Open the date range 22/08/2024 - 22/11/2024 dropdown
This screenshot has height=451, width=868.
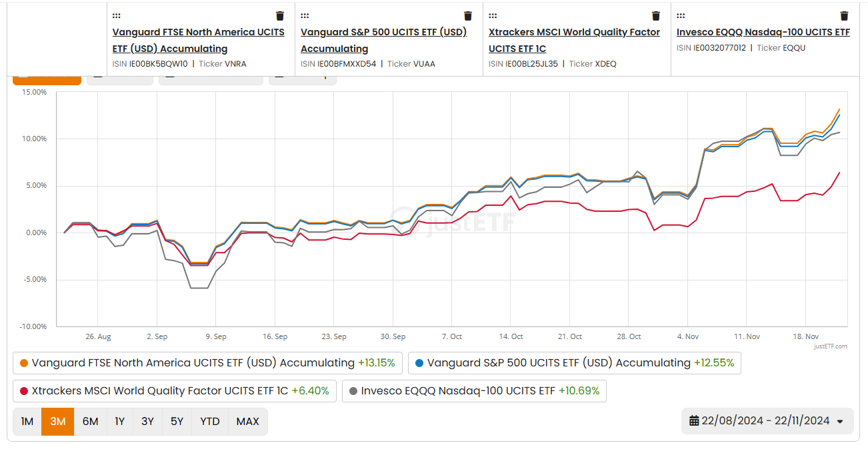767,420
